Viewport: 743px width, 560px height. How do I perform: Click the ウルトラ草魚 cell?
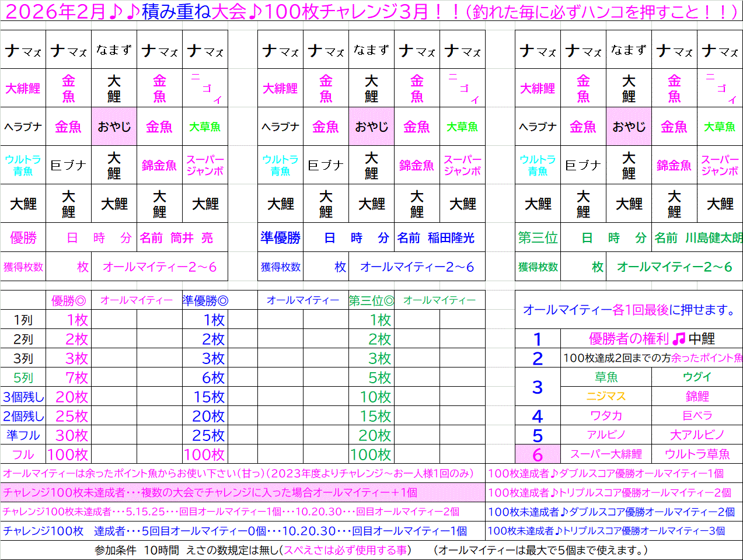click(697, 454)
